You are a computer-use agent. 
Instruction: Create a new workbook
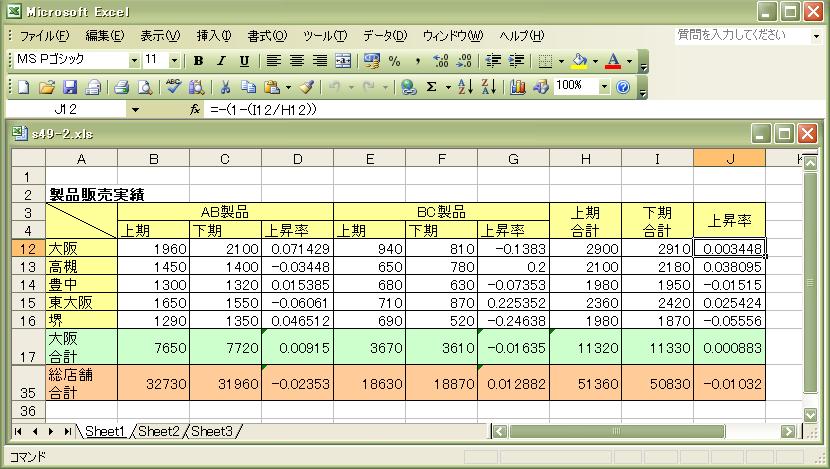[x=24, y=86]
